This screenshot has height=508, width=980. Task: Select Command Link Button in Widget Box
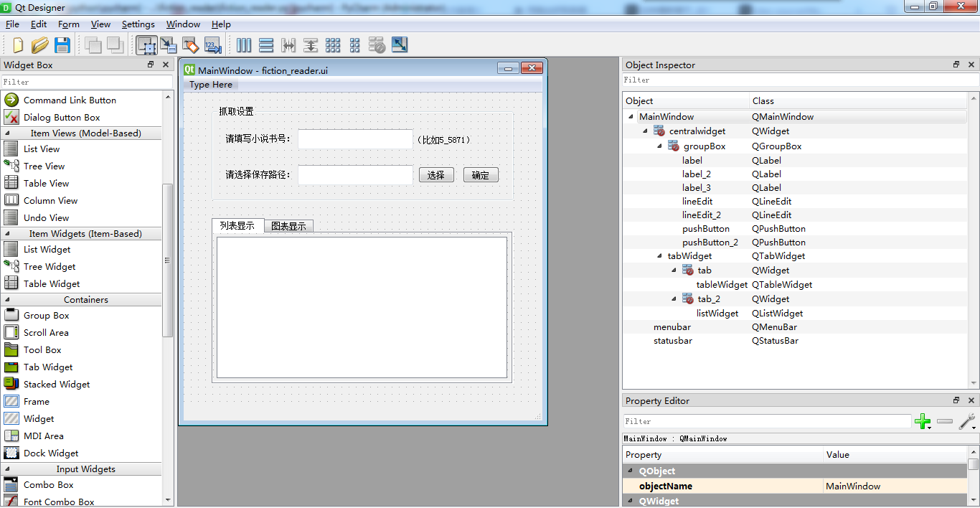(x=70, y=100)
